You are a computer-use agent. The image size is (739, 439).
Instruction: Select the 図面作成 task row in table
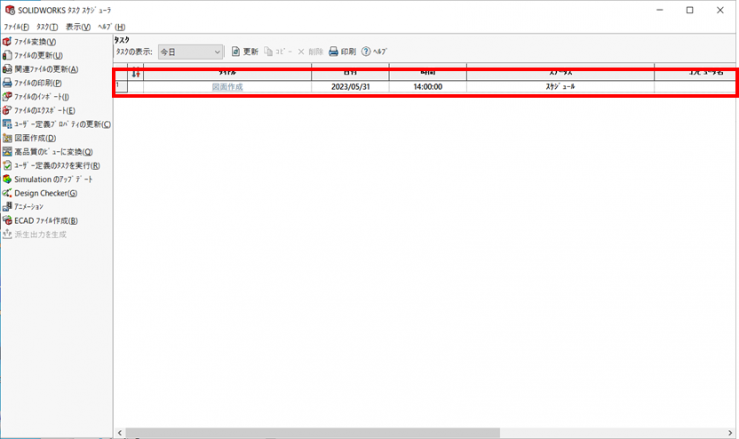(x=228, y=87)
